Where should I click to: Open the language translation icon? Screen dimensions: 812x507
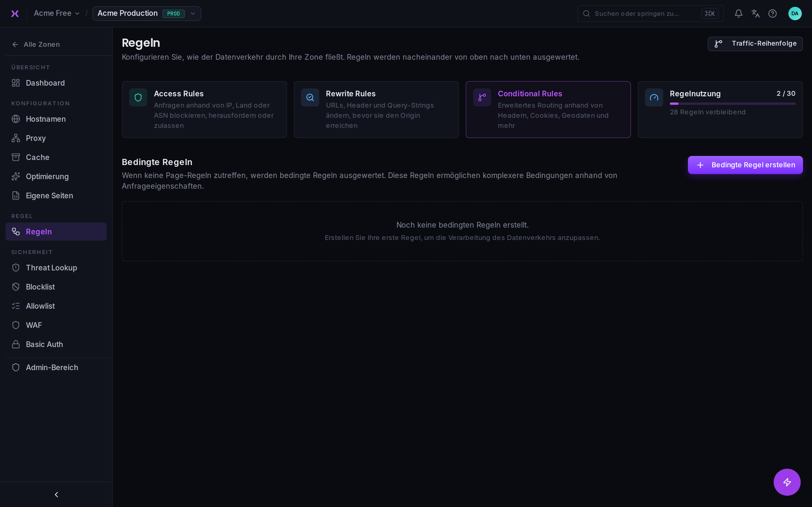[x=755, y=14]
